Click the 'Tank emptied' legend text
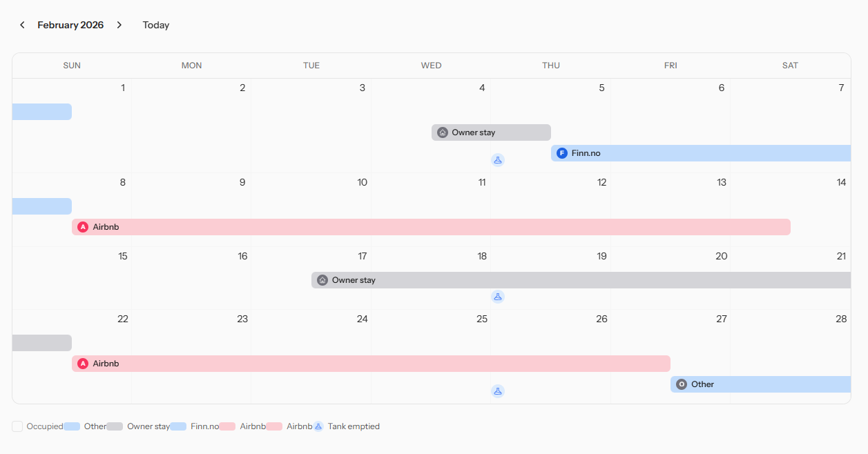Screen dimensions: 868x454 (354, 426)
